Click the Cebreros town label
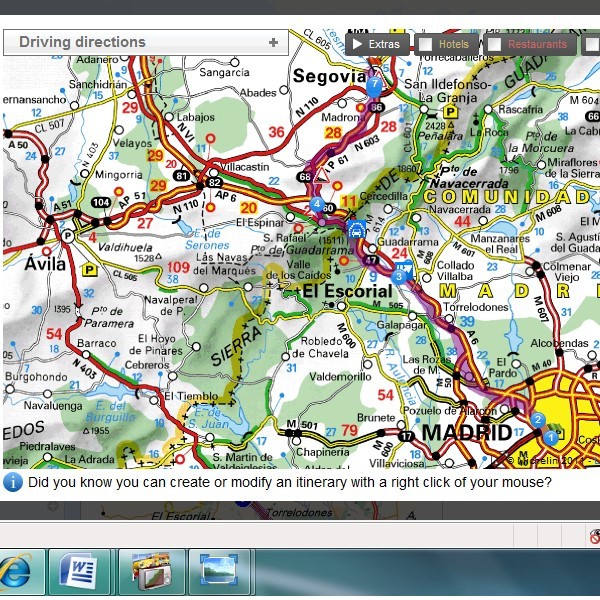 click(147, 365)
